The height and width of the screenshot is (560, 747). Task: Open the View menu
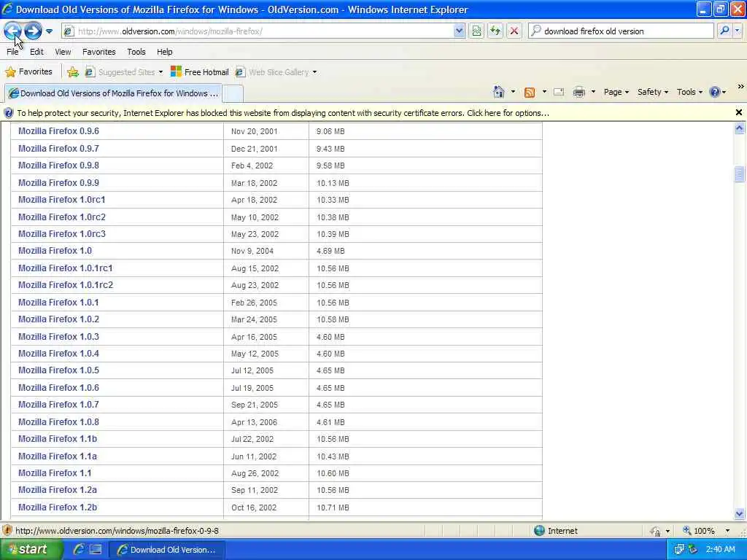[x=63, y=52]
